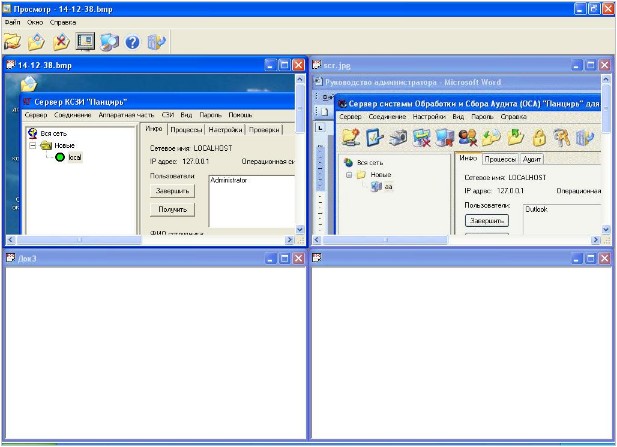This screenshot has width=617, height=447.
Task: Click the horizontal scrollbar of 14-12-38.bmp window
Action: [x=150, y=241]
